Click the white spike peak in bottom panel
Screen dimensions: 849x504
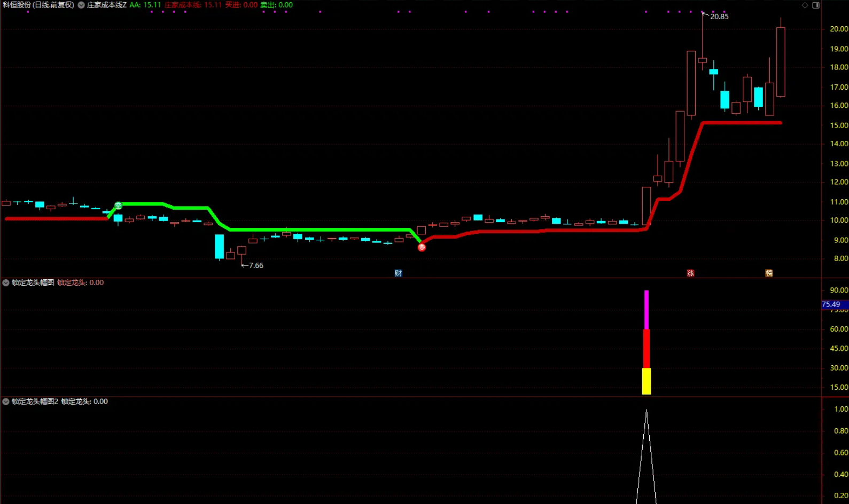pyautogui.click(x=647, y=411)
